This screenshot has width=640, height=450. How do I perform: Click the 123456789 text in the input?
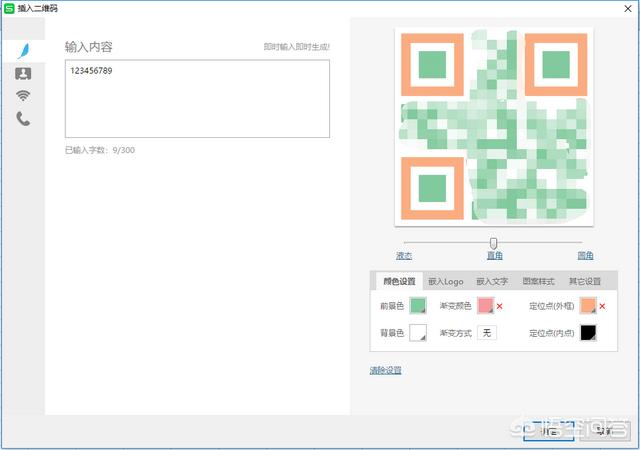point(91,71)
